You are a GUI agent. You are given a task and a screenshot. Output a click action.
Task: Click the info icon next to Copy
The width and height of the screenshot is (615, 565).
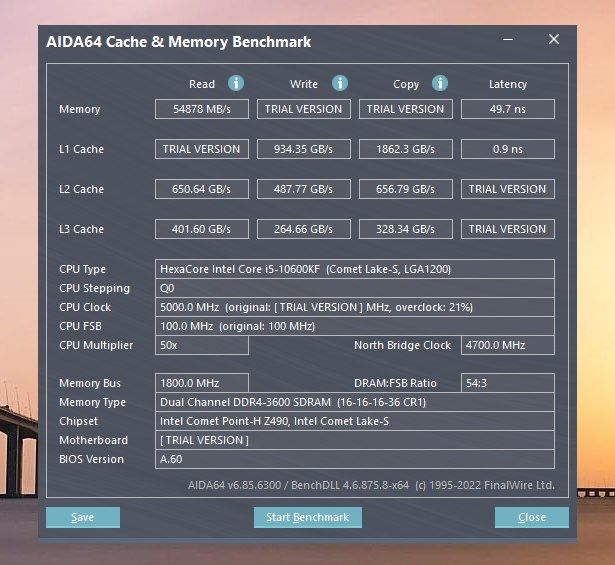tap(440, 83)
